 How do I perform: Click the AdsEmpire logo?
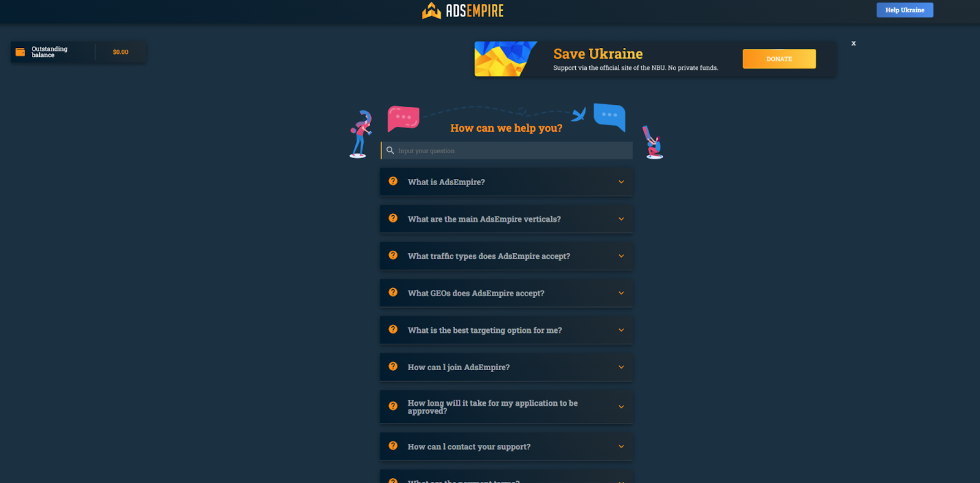(462, 10)
